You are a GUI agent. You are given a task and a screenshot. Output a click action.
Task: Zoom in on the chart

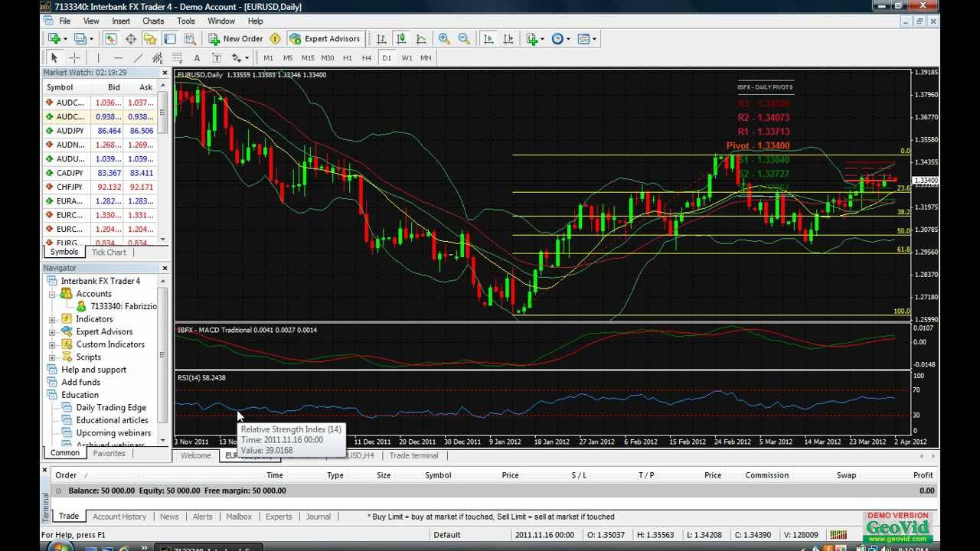click(444, 38)
